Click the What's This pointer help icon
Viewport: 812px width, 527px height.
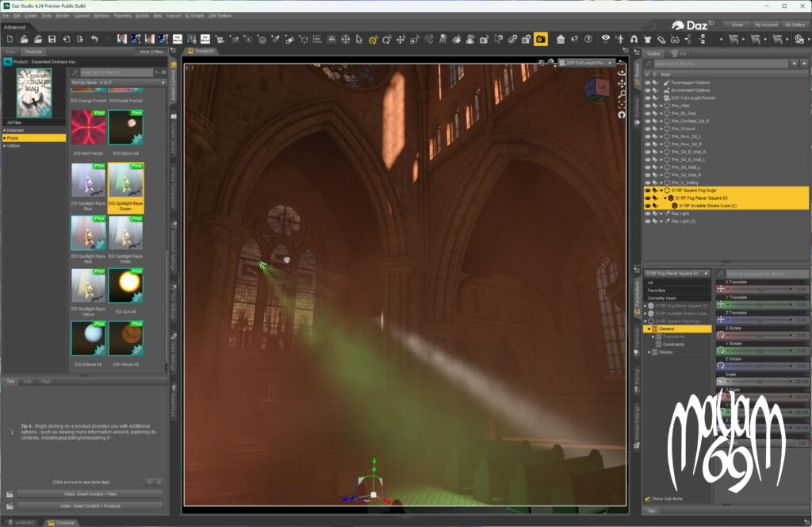pos(574,40)
